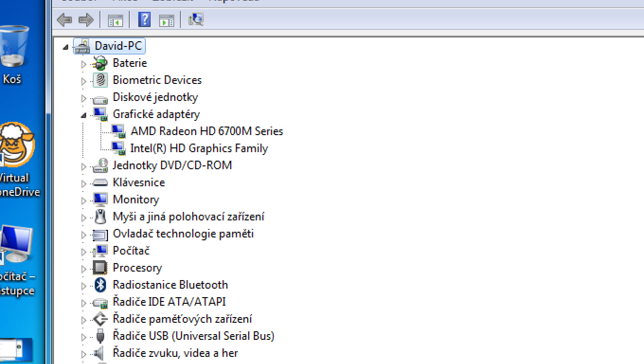
Task: Select Řadiče zvuku, videa a her
Action: click(x=175, y=353)
